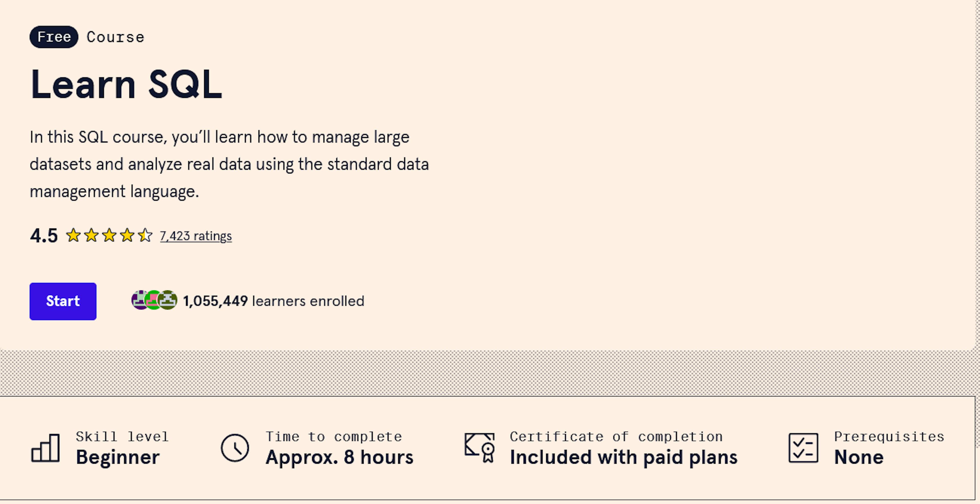
Task: Click the Skill level bar chart icon
Action: coord(45,448)
